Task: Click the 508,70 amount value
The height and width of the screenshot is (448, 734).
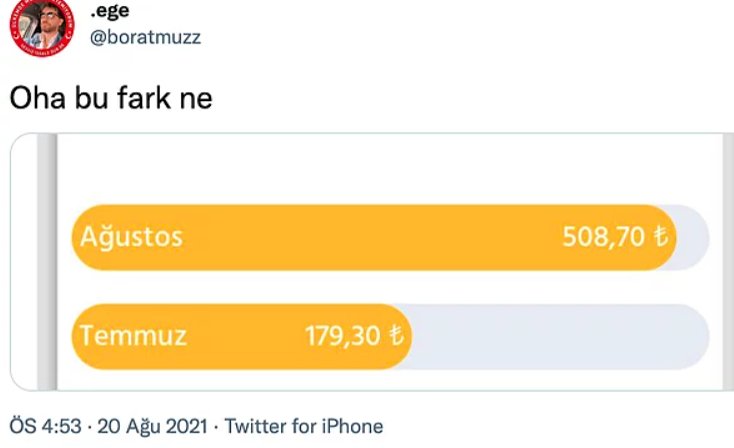Action: tap(603, 236)
